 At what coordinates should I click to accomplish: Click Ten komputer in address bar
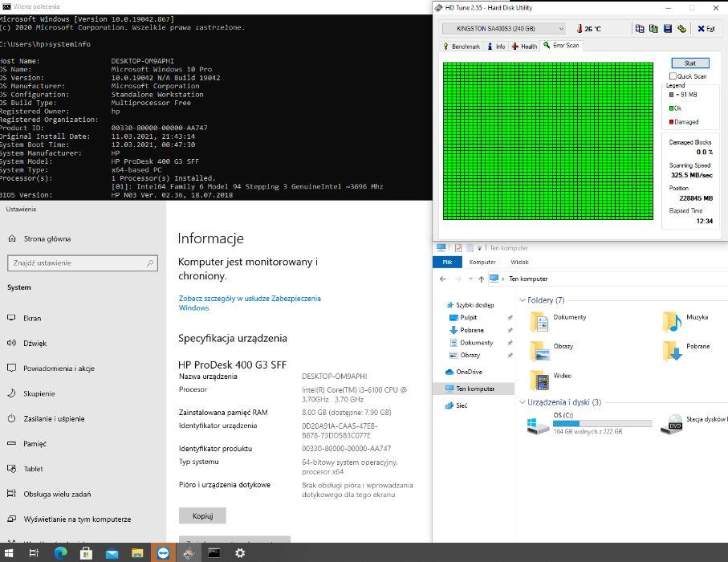point(528,279)
